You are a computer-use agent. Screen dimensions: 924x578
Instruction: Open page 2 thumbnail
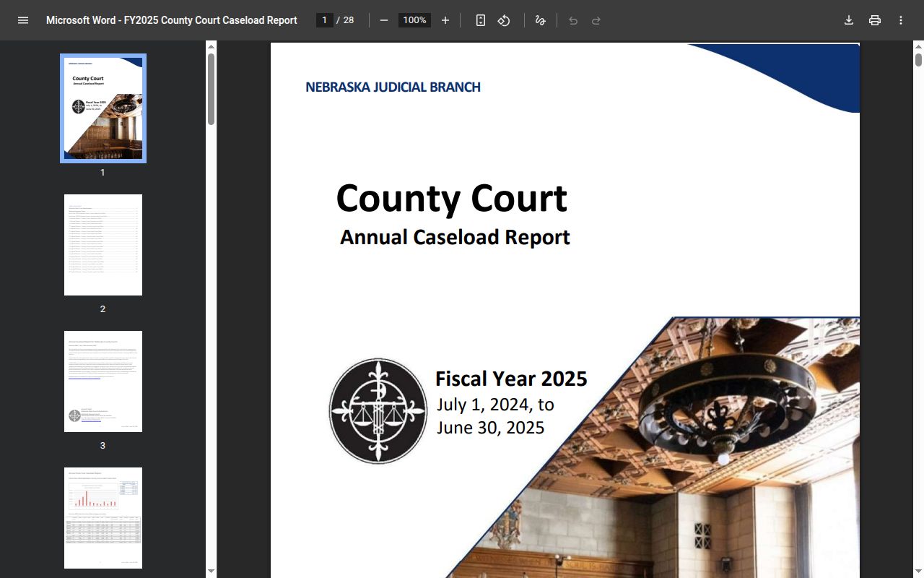pos(103,245)
